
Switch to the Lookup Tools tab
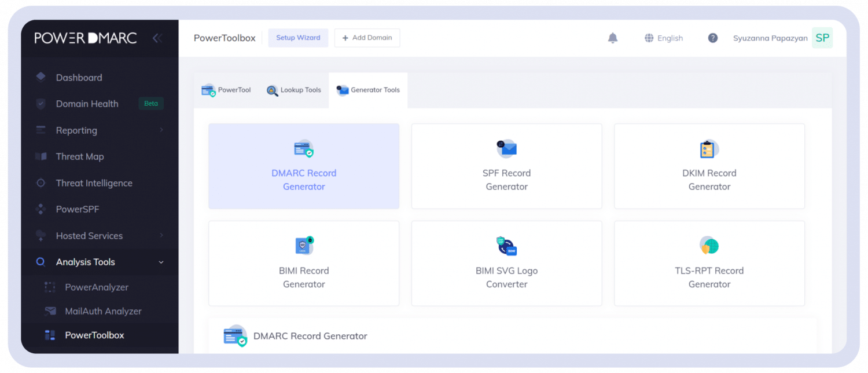click(293, 90)
